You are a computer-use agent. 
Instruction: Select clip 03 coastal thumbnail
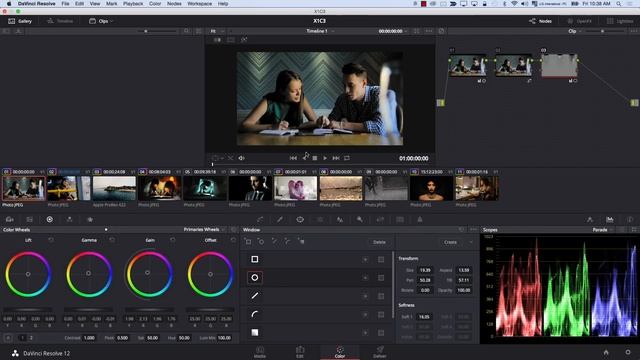(114, 189)
